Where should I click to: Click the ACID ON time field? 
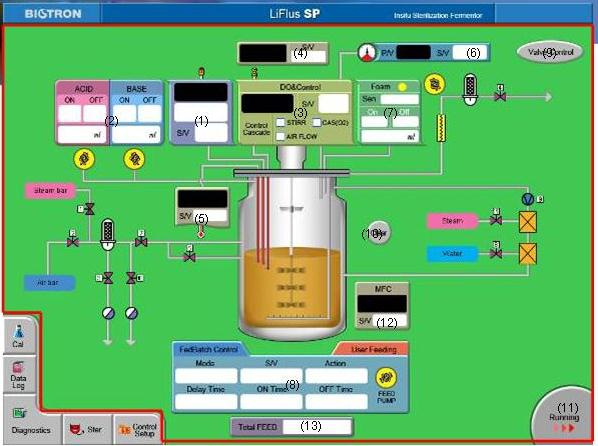[69, 113]
